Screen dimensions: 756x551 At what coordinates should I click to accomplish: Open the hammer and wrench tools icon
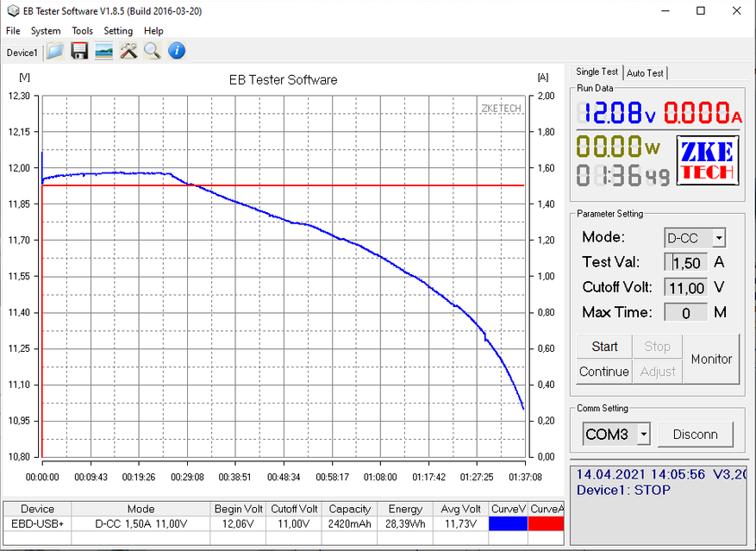pyautogui.click(x=128, y=52)
